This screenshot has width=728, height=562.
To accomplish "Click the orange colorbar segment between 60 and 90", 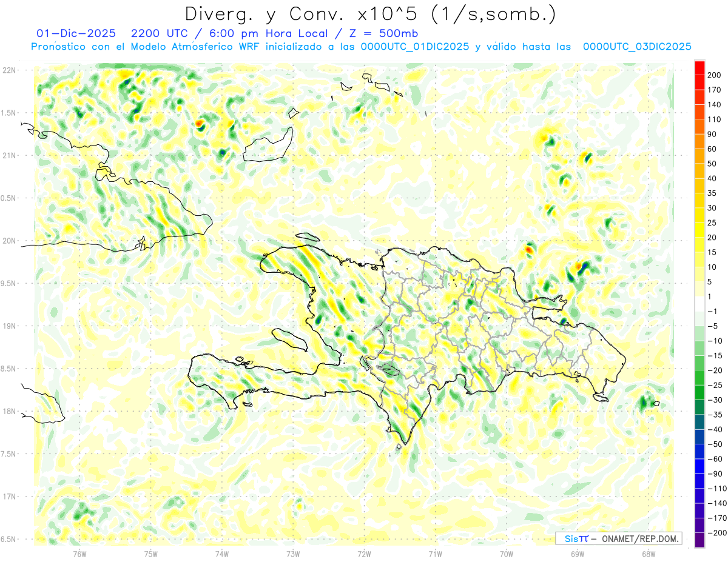I will [699, 141].
